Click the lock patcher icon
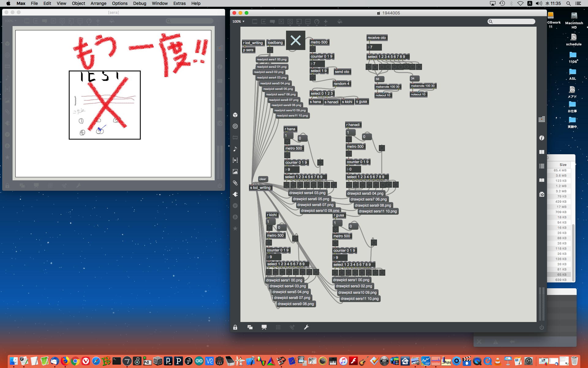This screenshot has height=368, width=588. [235, 327]
